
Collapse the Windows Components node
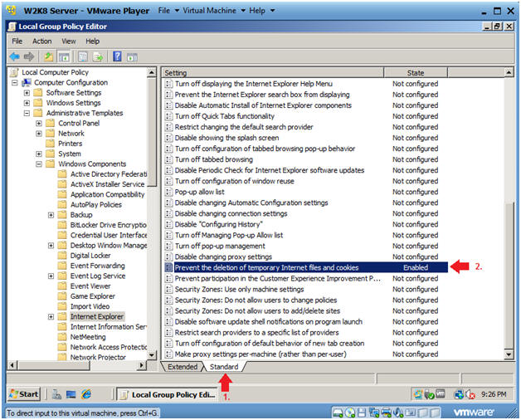[x=39, y=164]
